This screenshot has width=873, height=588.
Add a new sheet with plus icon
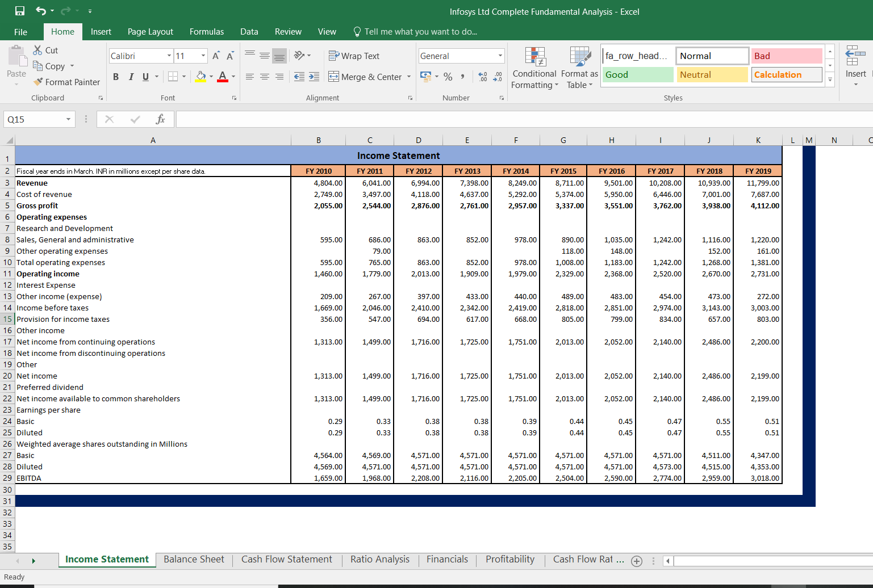(637, 561)
